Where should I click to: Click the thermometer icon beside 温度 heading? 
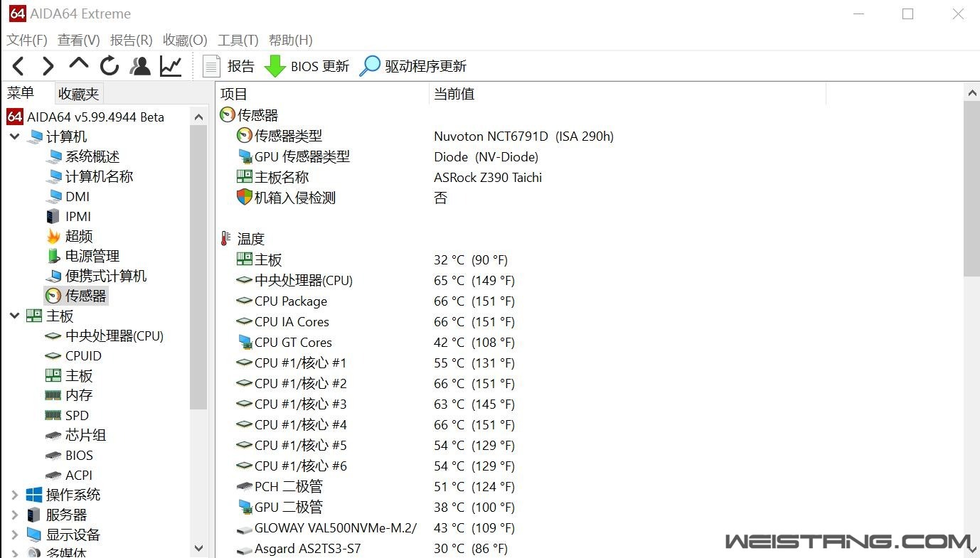[x=226, y=239]
